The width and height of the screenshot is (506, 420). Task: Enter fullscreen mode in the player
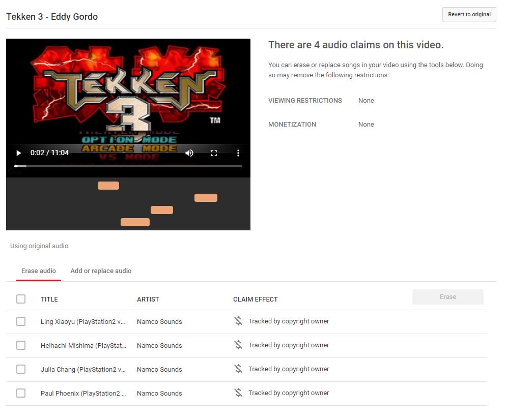[x=214, y=153]
